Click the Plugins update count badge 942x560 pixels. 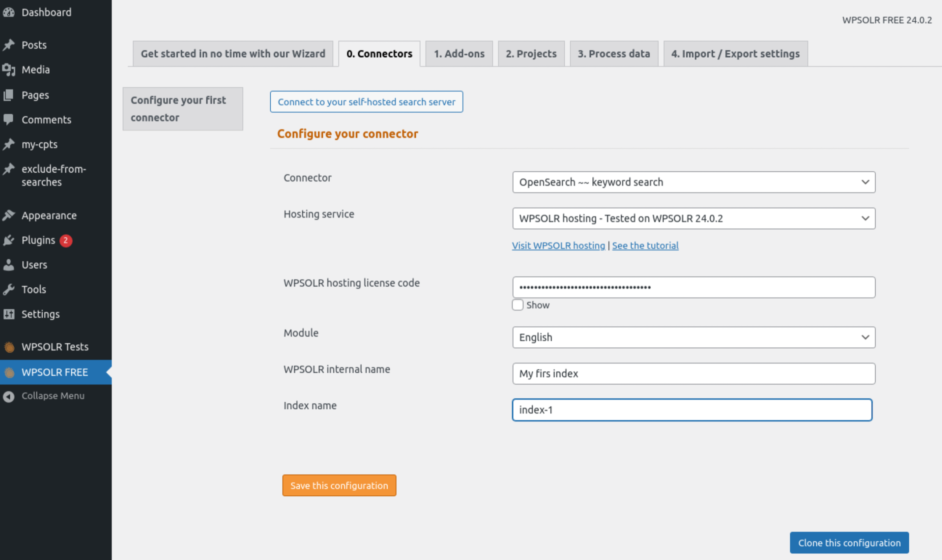pos(66,240)
